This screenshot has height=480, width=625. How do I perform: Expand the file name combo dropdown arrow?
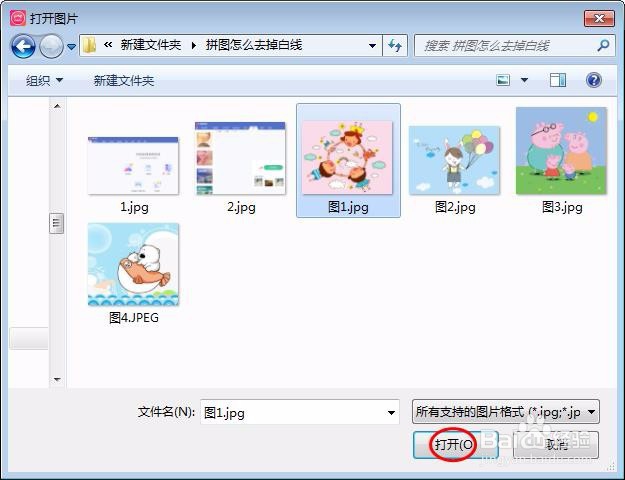tap(391, 412)
